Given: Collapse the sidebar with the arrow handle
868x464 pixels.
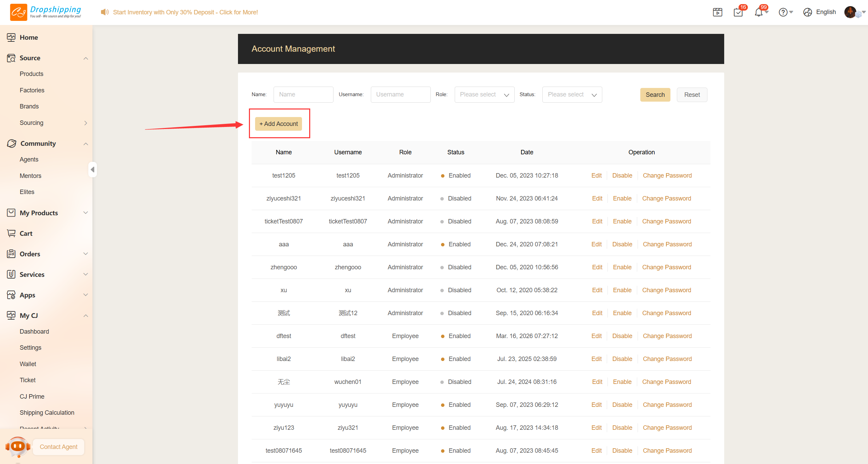Looking at the screenshot, I should click(92, 169).
